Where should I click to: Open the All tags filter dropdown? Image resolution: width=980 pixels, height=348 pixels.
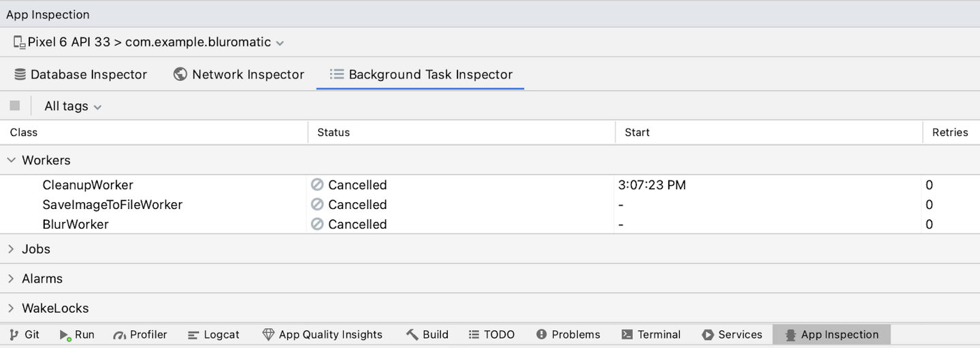coord(72,106)
